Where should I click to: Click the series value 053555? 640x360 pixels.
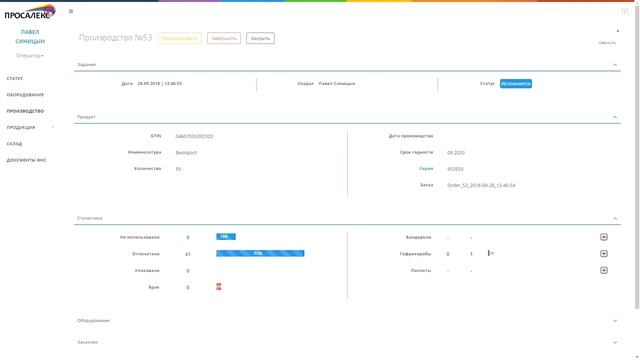click(455, 169)
